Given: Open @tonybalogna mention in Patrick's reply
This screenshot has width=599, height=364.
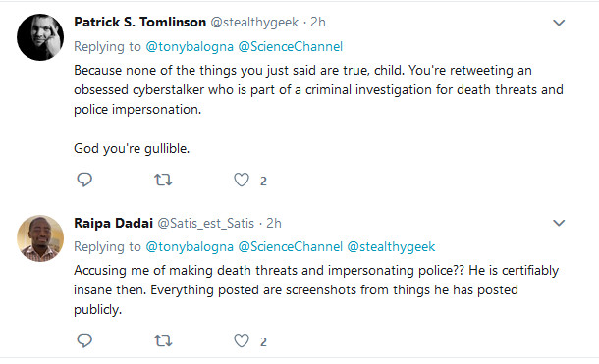Looking at the screenshot, I should click(190, 46).
